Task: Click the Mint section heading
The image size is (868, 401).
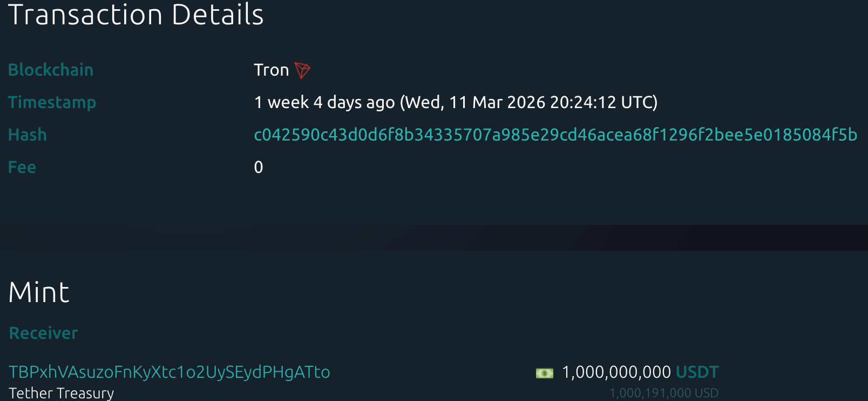Action: coord(39,292)
